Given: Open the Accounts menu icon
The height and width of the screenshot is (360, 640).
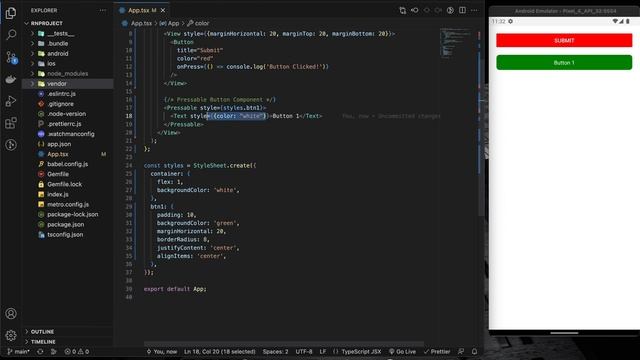Looking at the screenshot, I should coord(11,313).
